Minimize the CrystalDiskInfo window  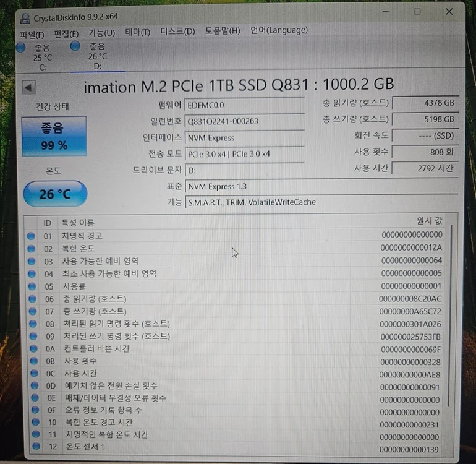386,12
